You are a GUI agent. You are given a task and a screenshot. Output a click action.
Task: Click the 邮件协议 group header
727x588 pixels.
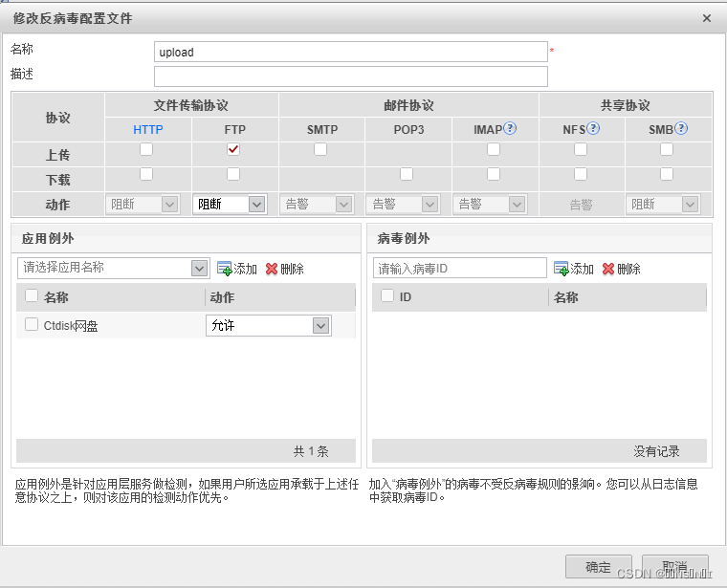point(408,105)
